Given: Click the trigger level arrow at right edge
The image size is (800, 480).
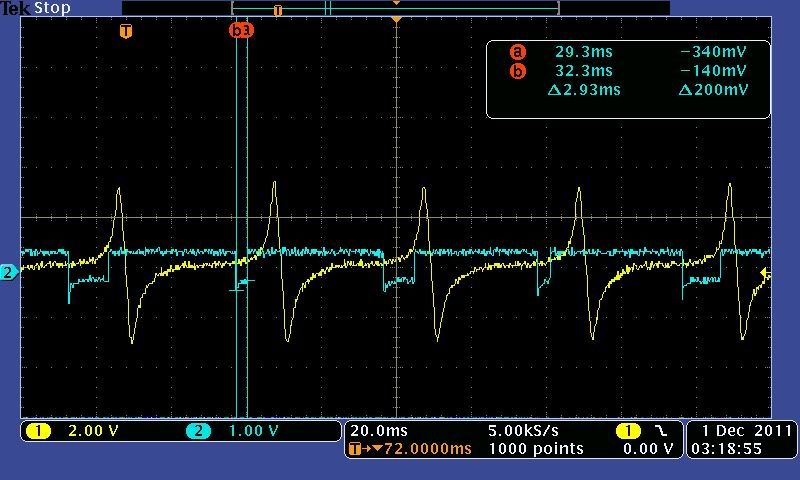Looking at the screenshot, I should pyautogui.click(x=766, y=272).
